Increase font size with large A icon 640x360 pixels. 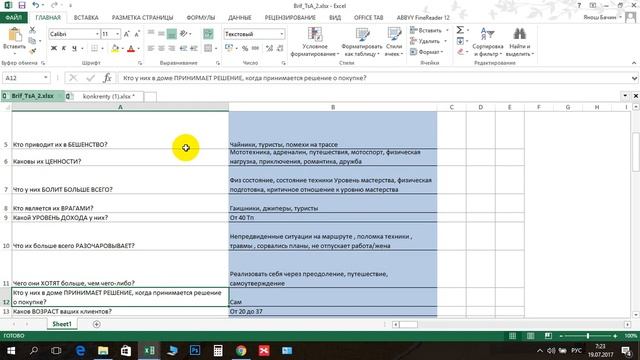(127, 34)
